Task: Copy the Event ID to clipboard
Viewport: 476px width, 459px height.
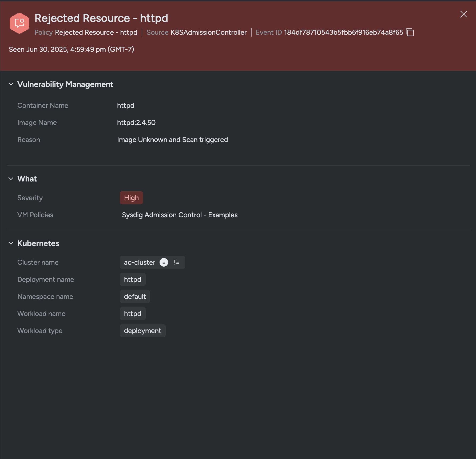Action: (x=410, y=32)
